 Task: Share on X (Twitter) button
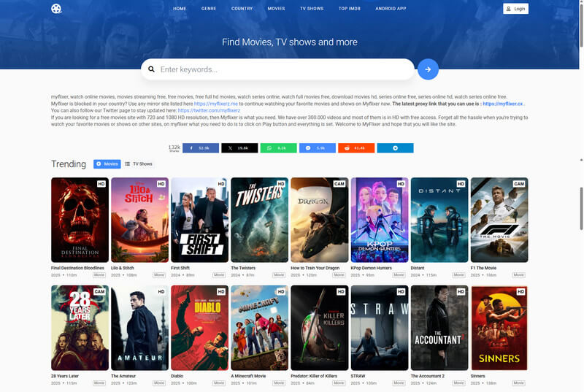click(239, 147)
